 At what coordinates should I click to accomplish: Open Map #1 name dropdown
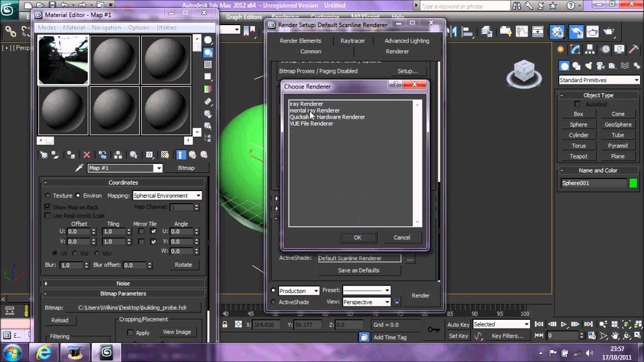125,168
